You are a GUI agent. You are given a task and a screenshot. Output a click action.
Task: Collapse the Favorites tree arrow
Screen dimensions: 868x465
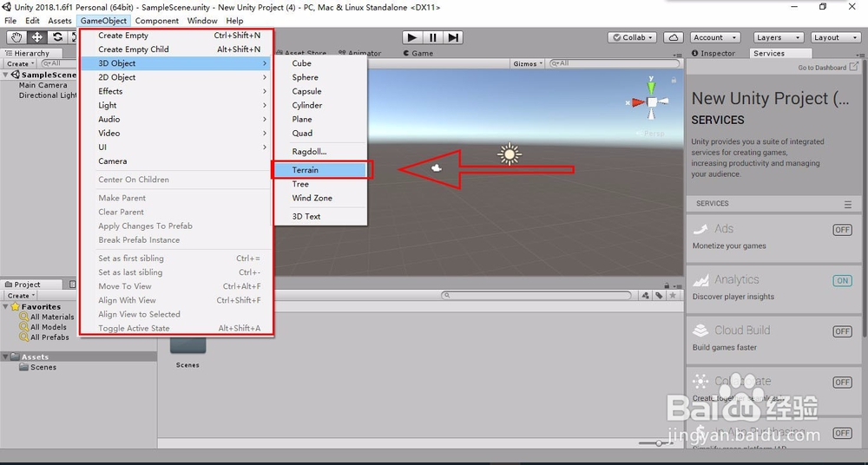[x=5, y=307]
